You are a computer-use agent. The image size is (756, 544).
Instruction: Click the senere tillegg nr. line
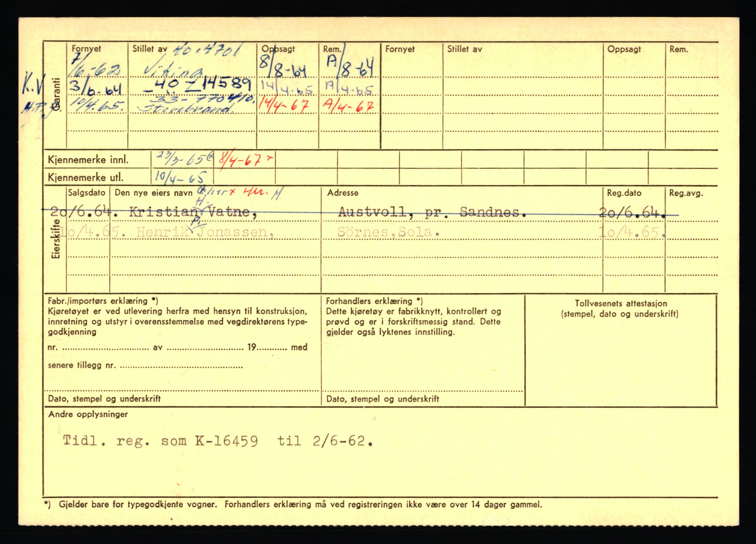145,366
